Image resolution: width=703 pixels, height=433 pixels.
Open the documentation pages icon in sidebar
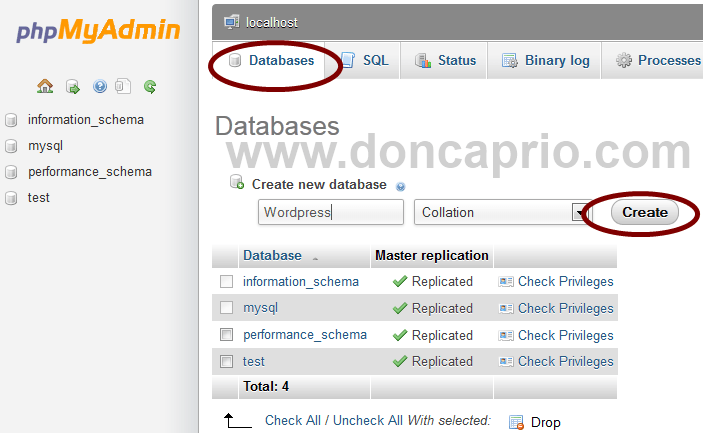(x=123, y=86)
